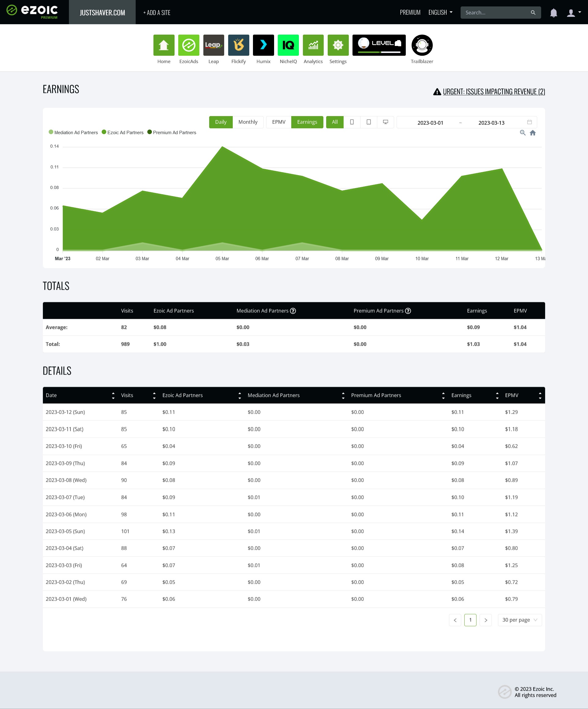The image size is (588, 709).
Task: Open the 30 per page dropdown
Action: tap(520, 620)
